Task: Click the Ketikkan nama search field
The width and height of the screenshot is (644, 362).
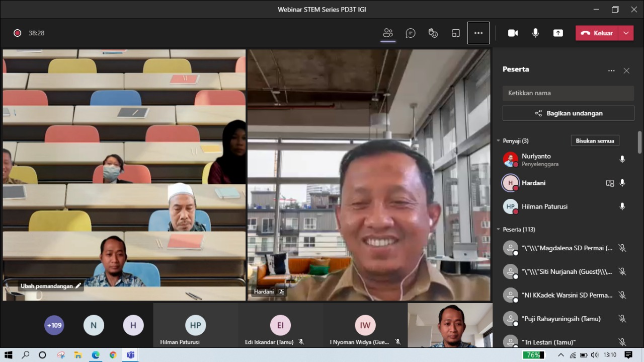Action: click(568, 93)
